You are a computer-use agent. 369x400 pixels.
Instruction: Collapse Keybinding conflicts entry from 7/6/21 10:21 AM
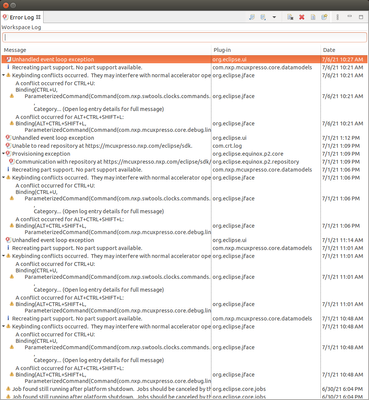[x=4, y=75]
